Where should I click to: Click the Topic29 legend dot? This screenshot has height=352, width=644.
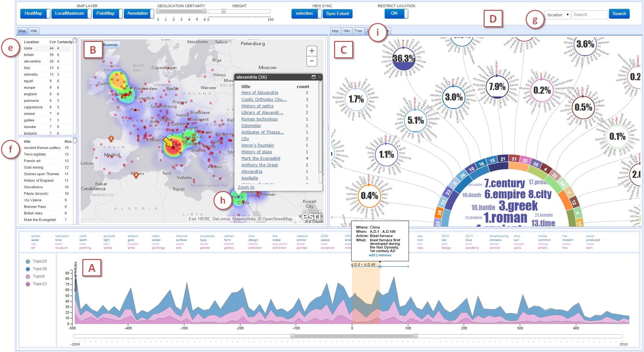point(28,261)
